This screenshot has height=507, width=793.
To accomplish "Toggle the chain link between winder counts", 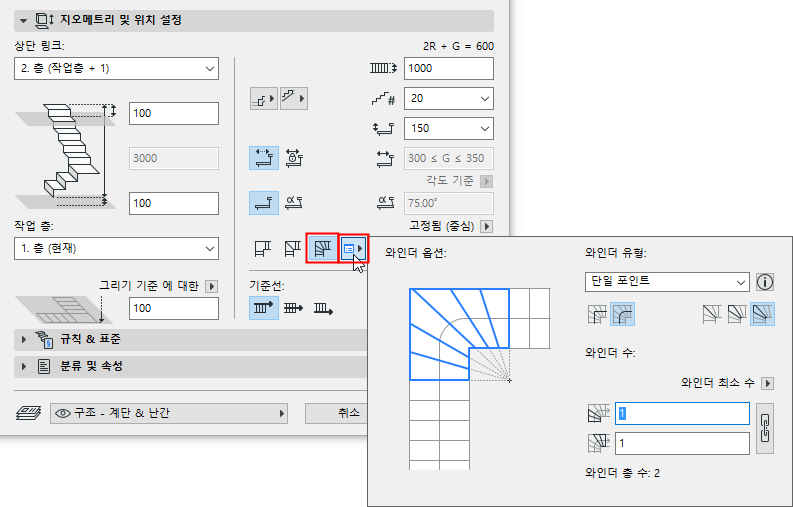I will coord(765,429).
